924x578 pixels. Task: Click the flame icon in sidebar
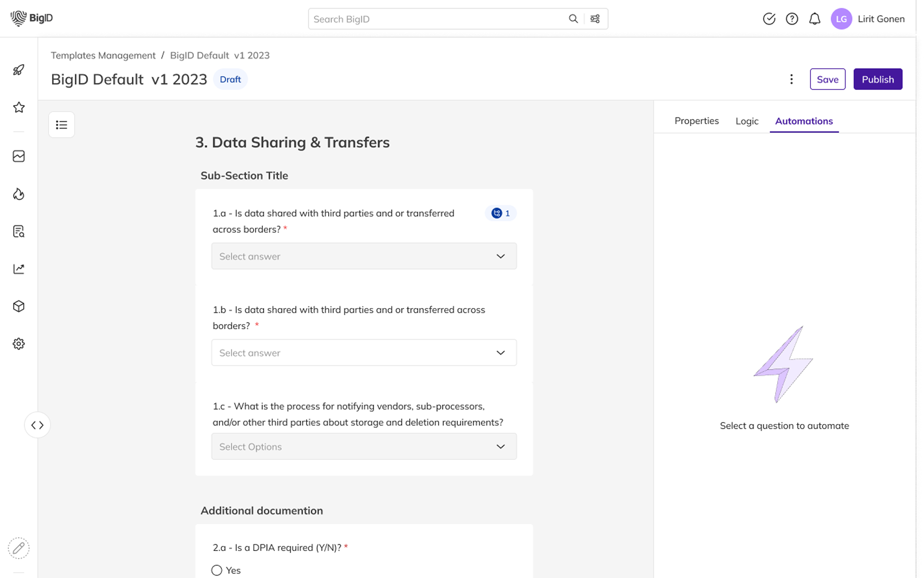(19, 194)
